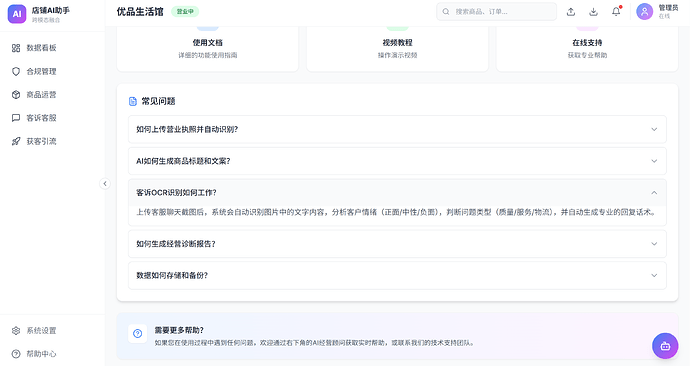Click the download icon in the header
The height and width of the screenshot is (366, 690).
click(x=593, y=12)
